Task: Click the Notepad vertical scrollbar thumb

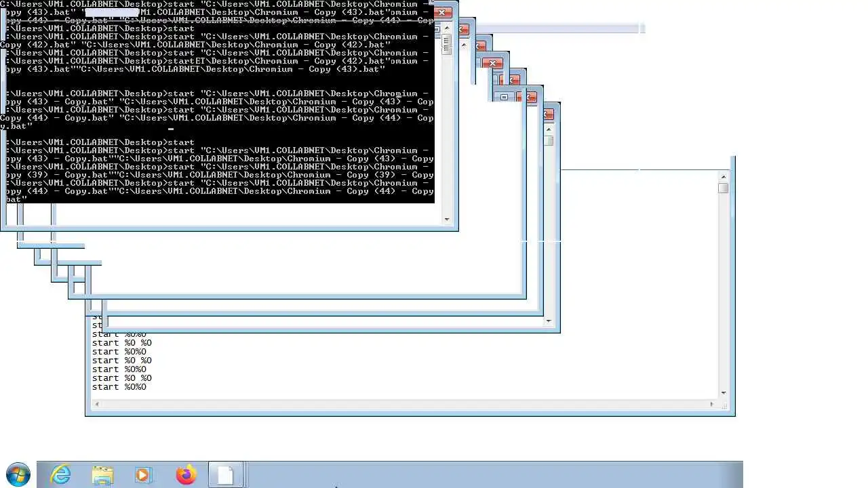Action: tap(723, 188)
